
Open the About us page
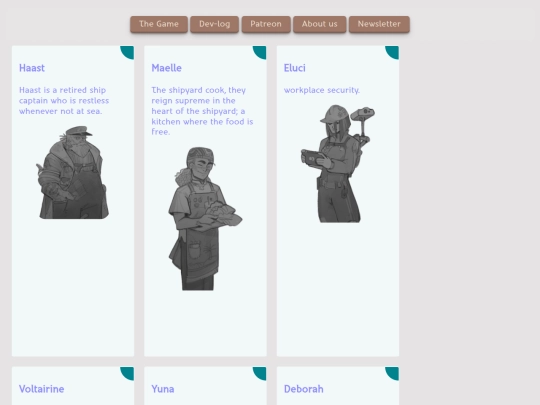320,24
